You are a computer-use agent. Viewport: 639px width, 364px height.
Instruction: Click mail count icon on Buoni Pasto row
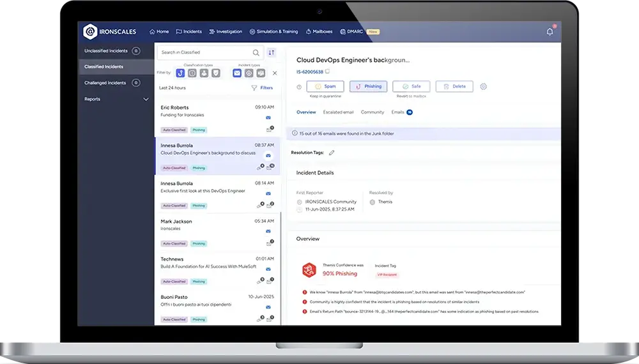270,319
